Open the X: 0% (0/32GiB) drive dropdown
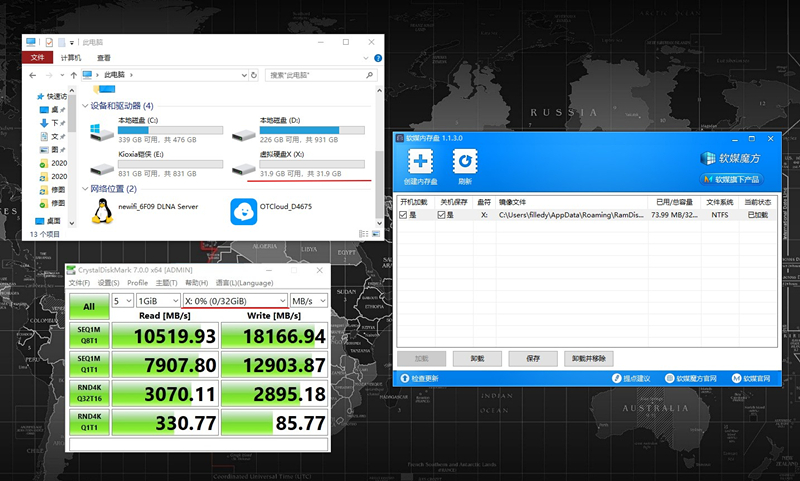 tap(235, 301)
